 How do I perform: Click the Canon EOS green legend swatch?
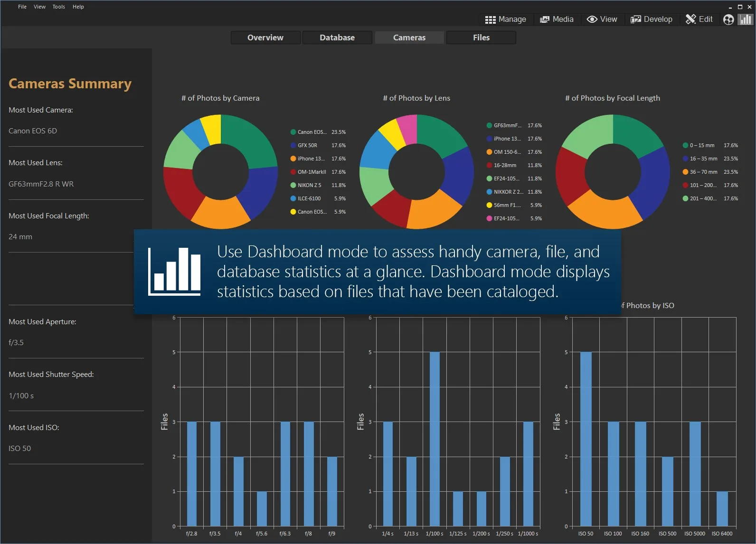(293, 132)
